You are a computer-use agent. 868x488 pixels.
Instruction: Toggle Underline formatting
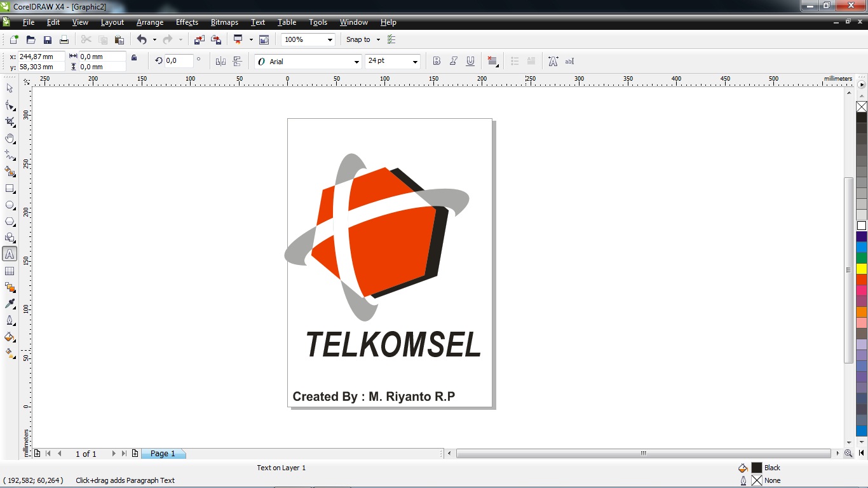(x=470, y=61)
